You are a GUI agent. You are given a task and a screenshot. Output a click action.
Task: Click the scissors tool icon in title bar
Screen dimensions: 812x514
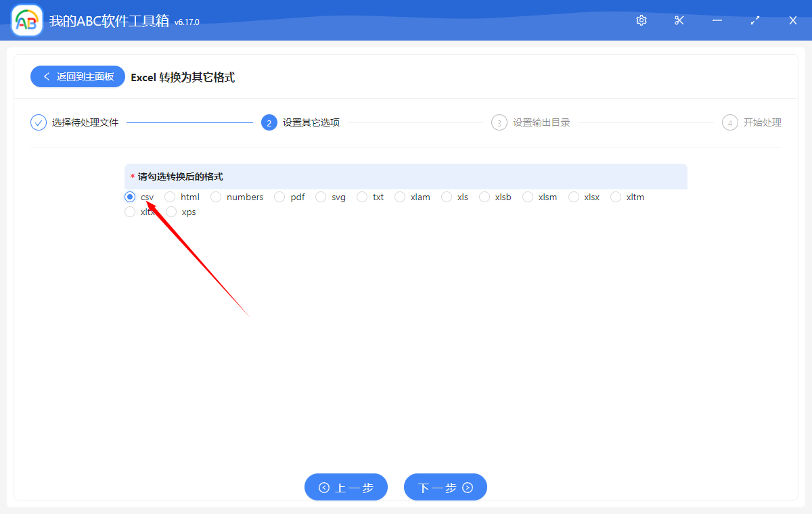tap(679, 20)
